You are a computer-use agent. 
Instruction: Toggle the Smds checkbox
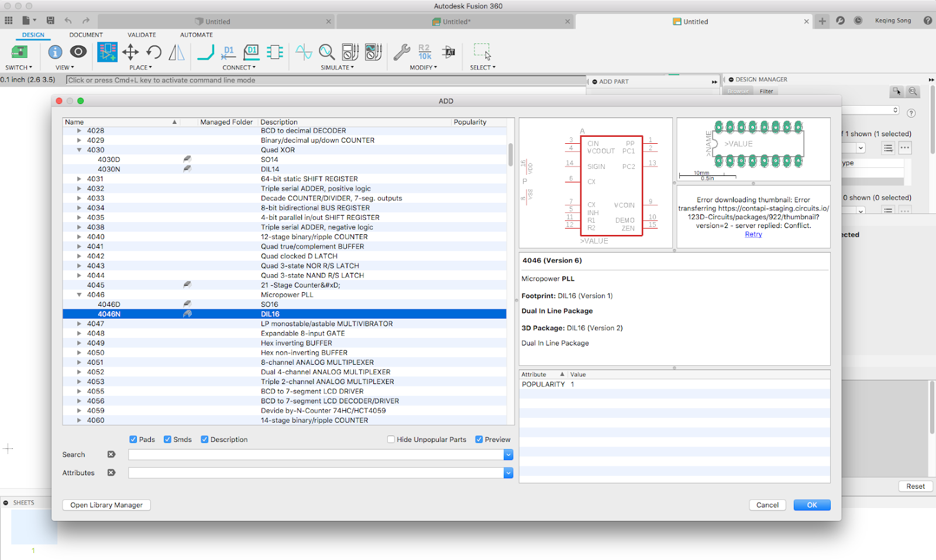[x=168, y=440]
